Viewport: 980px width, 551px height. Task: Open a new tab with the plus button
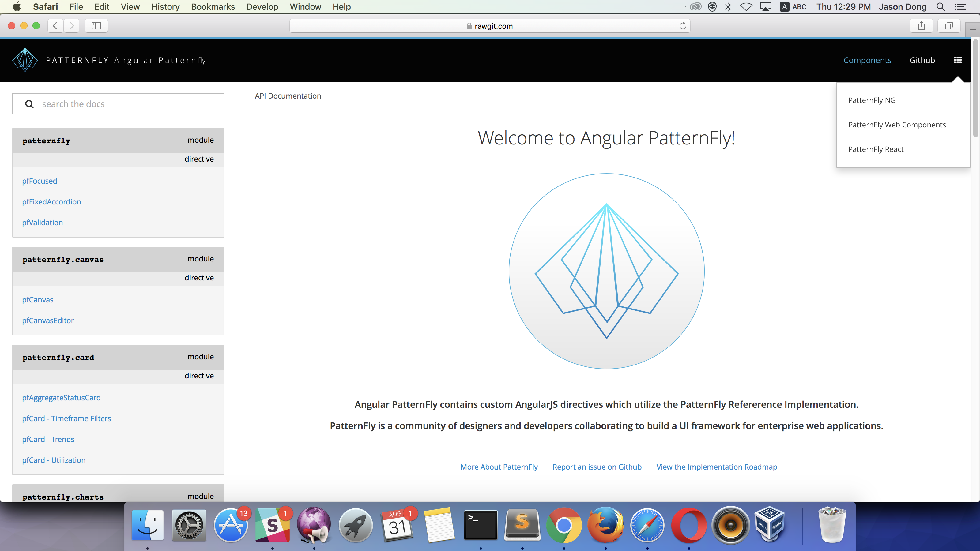(x=972, y=30)
